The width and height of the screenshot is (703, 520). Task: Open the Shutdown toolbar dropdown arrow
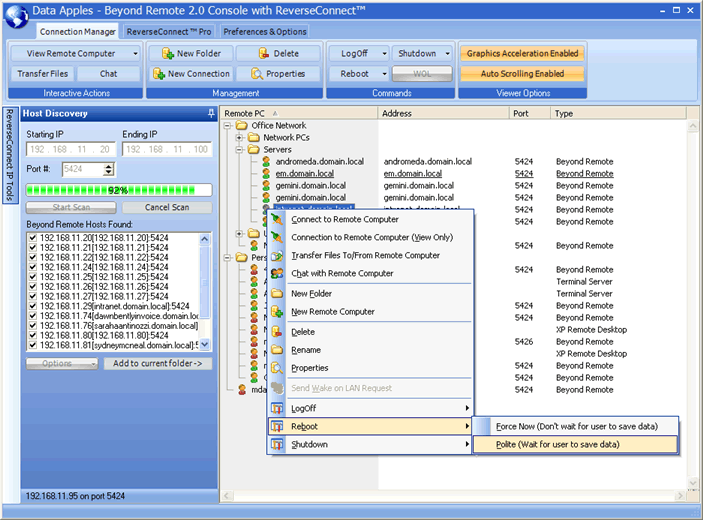coord(447,54)
